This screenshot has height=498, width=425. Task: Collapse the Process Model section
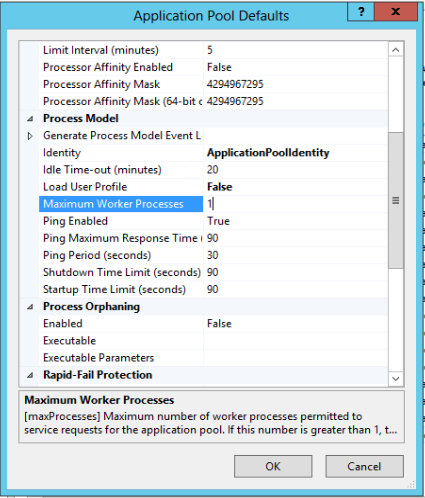[x=30, y=119]
